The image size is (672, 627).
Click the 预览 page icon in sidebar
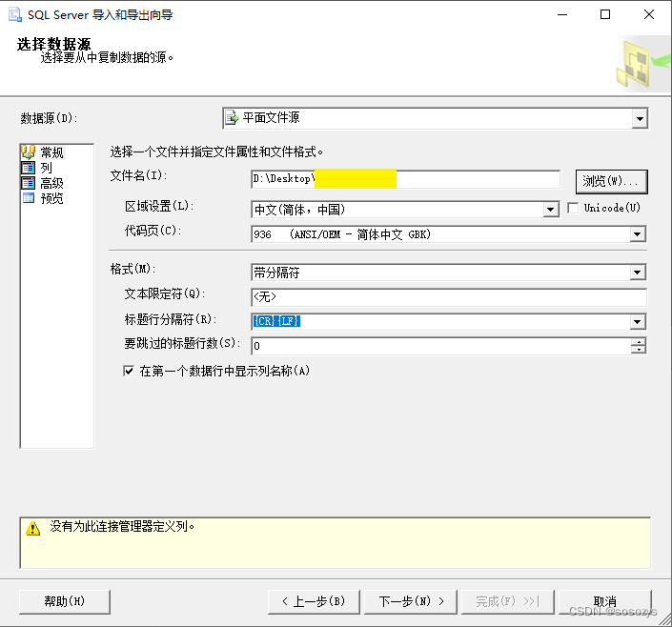coord(29,198)
